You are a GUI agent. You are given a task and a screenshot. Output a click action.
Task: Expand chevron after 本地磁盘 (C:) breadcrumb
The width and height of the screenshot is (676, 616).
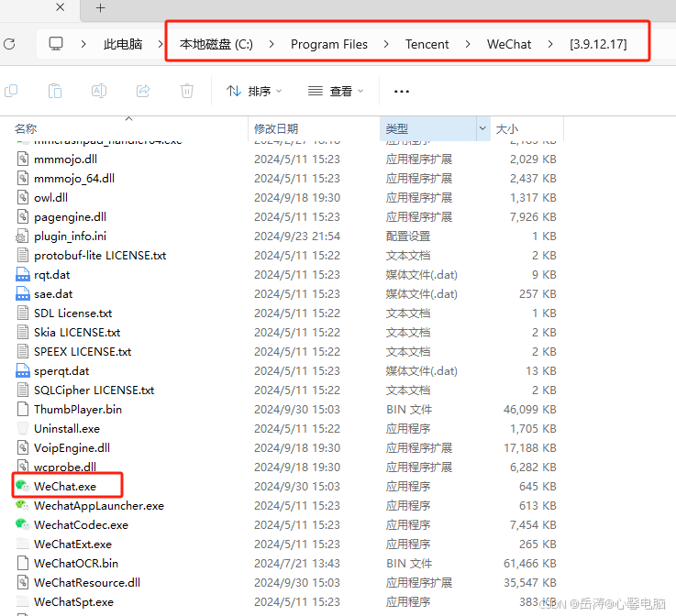point(272,44)
